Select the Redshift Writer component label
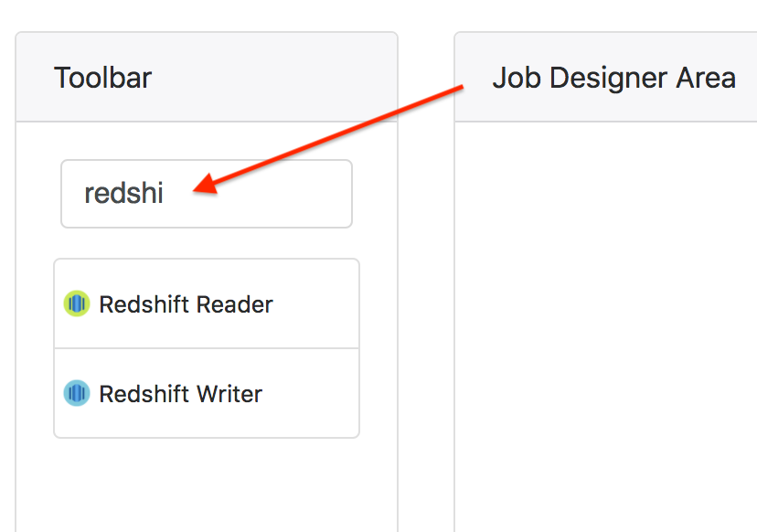The width and height of the screenshot is (757, 532). [x=180, y=393]
